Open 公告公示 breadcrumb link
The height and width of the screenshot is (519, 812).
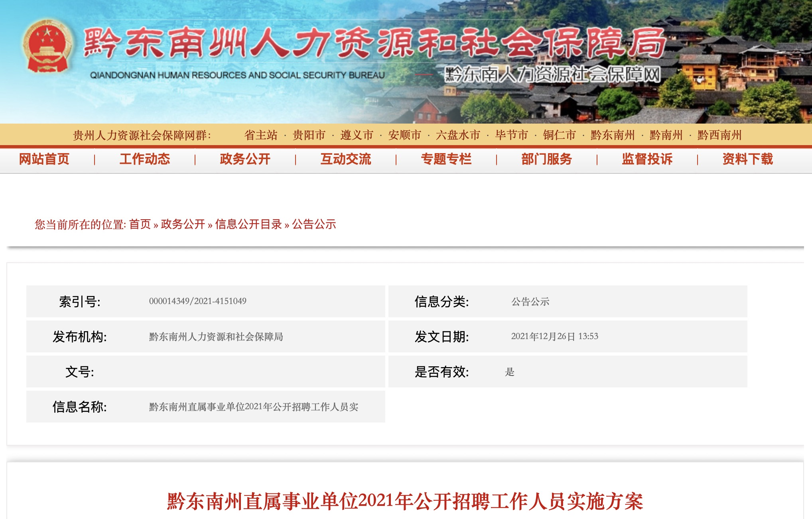(314, 224)
